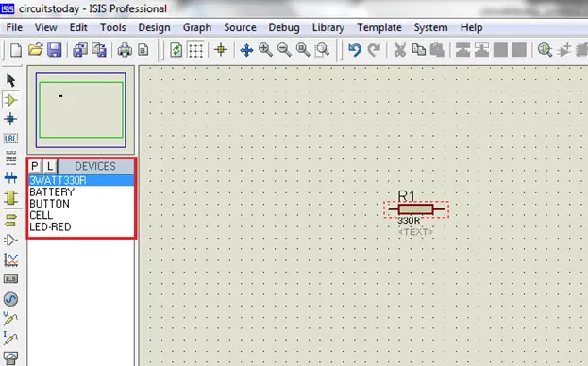Select the Wire Label (LBL) tool

(10, 139)
